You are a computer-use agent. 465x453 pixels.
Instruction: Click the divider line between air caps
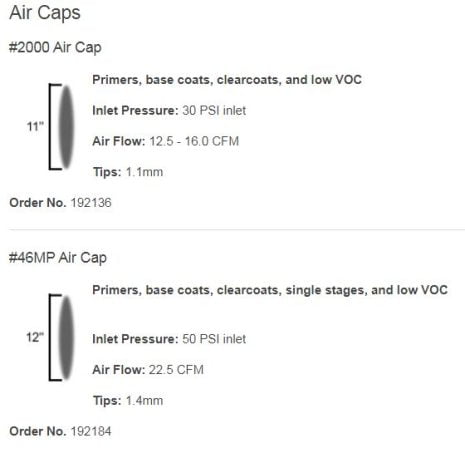(x=237, y=229)
